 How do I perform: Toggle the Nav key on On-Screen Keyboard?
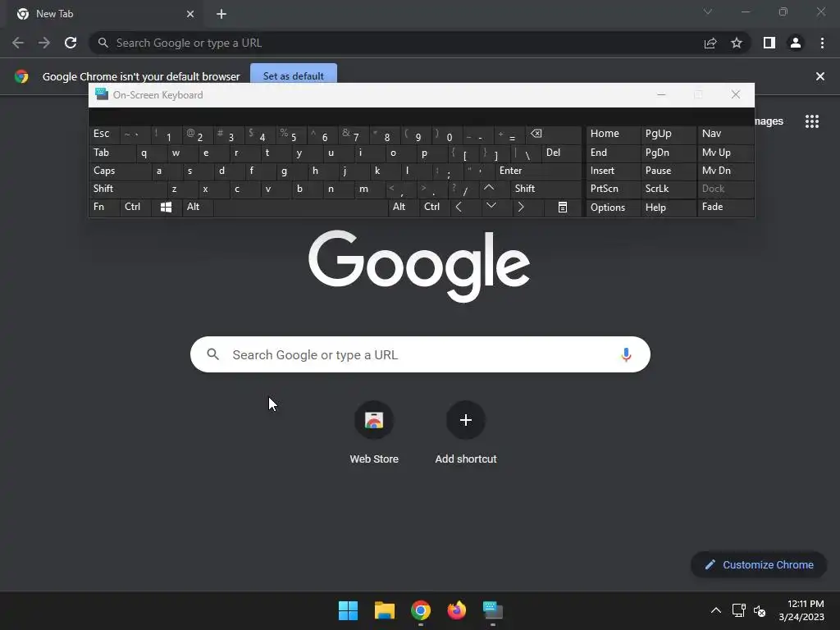pos(725,134)
